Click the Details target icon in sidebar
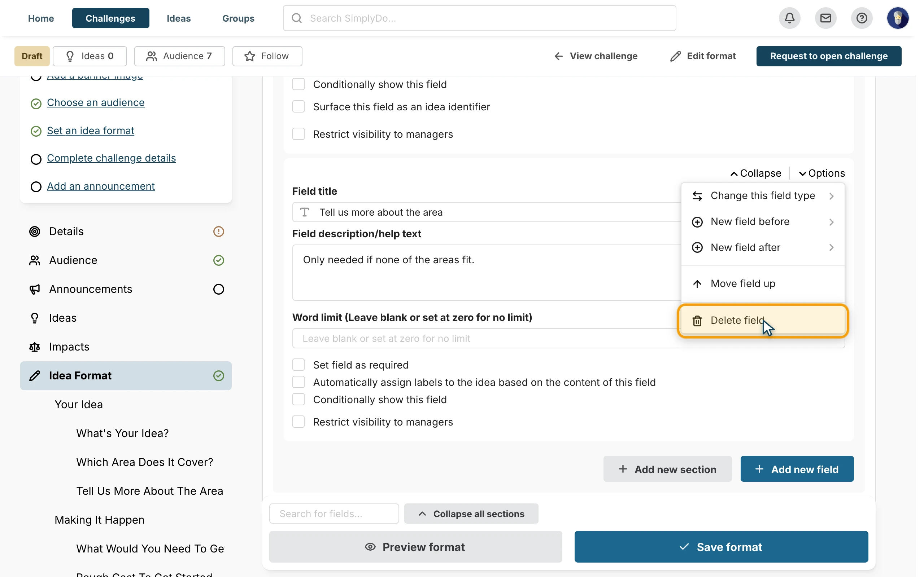This screenshot has height=577, width=924. click(x=35, y=231)
